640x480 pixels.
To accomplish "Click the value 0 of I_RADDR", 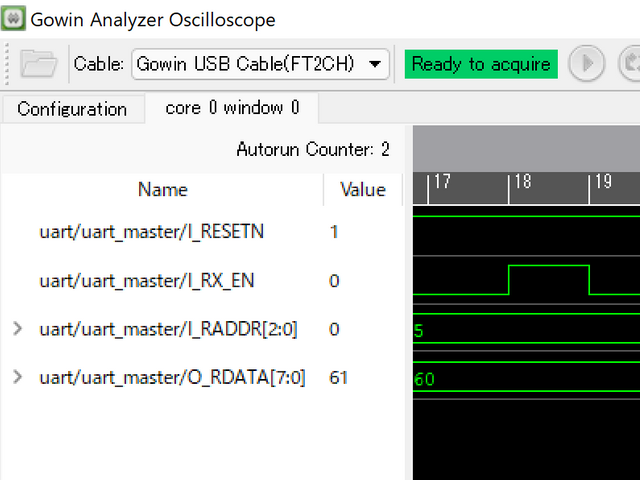I will click(x=334, y=329).
